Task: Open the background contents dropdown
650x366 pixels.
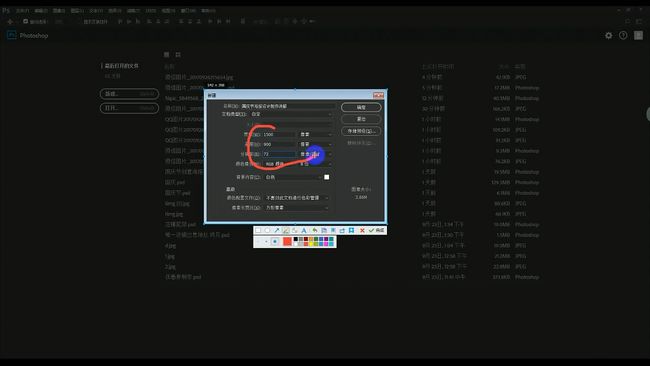Action: (x=293, y=177)
